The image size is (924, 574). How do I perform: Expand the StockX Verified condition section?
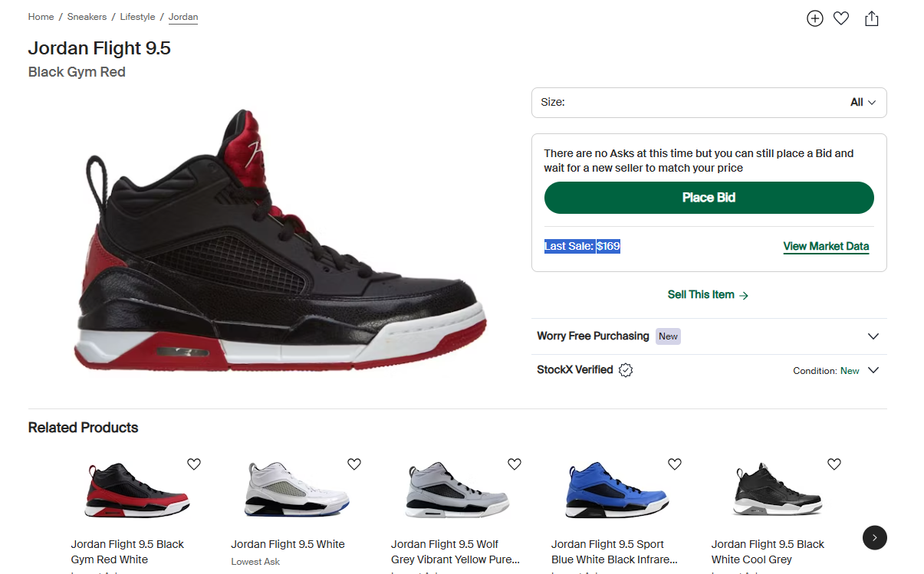(x=873, y=370)
